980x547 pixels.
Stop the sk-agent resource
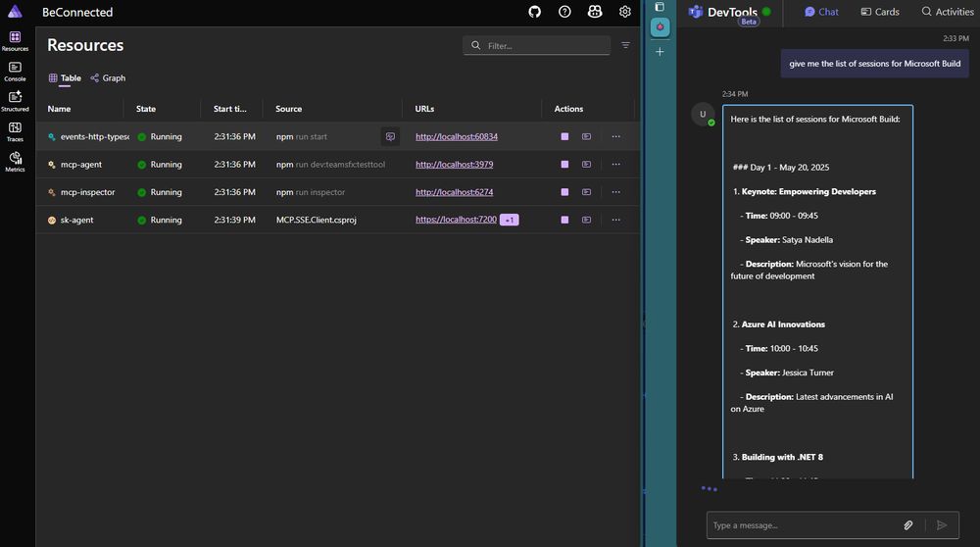tap(565, 220)
